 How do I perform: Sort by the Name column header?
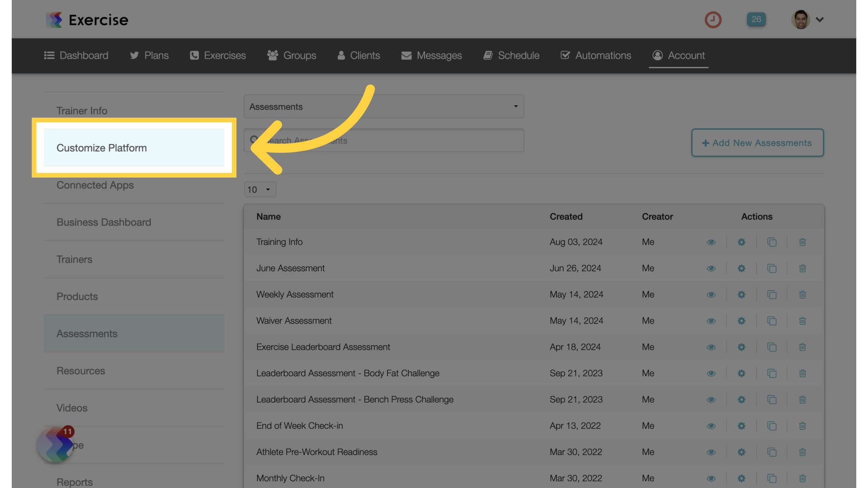pyautogui.click(x=269, y=216)
